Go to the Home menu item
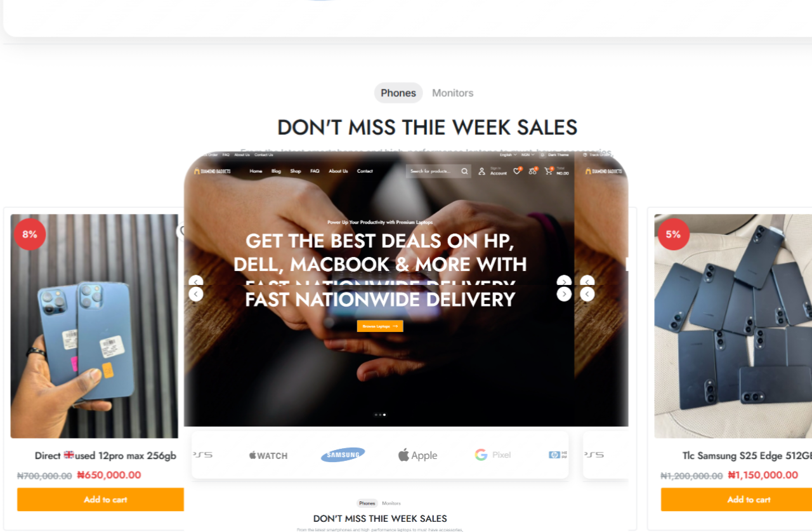The image size is (812, 532). click(x=256, y=171)
